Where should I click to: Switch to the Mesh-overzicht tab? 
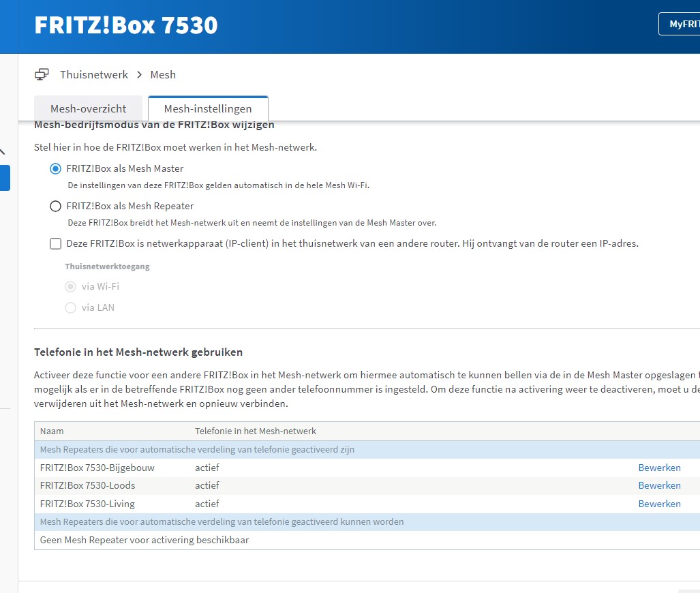click(x=89, y=108)
